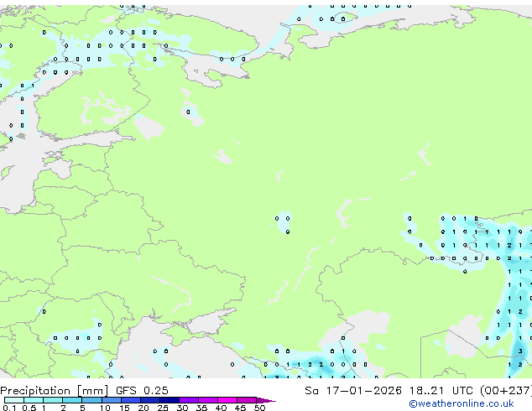
Task: Click the '0.5' legend scale value
Action: coord(29,408)
